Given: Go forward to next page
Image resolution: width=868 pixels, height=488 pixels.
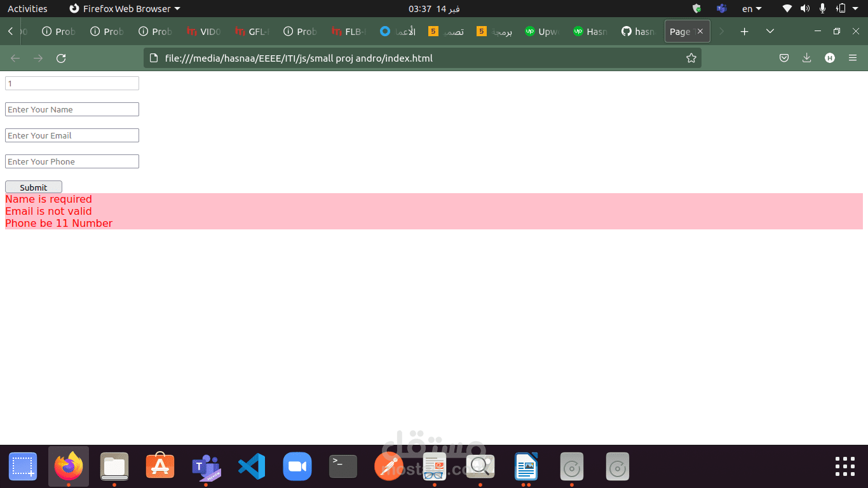Looking at the screenshot, I should pyautogui.click(x=38, y=58).
